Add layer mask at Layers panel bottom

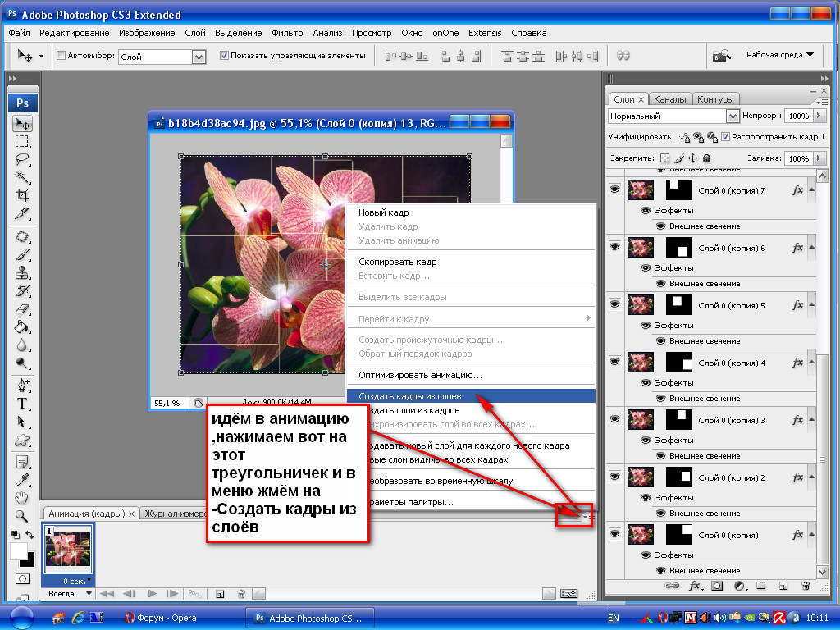[717, 586]
